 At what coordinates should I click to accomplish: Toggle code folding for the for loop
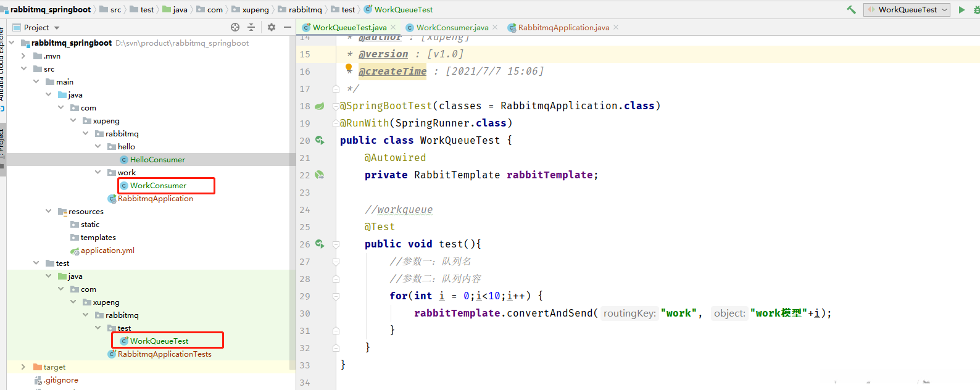click(x=336, y=296)
